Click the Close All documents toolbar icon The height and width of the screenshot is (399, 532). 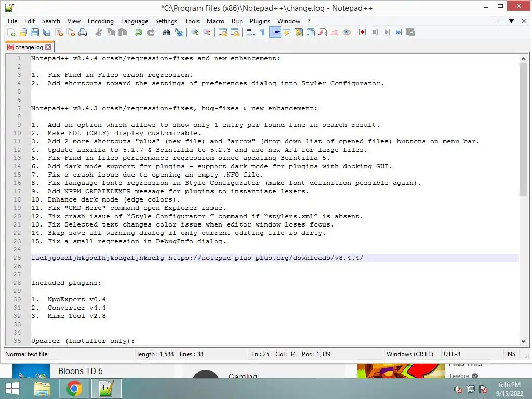(71, 32)
